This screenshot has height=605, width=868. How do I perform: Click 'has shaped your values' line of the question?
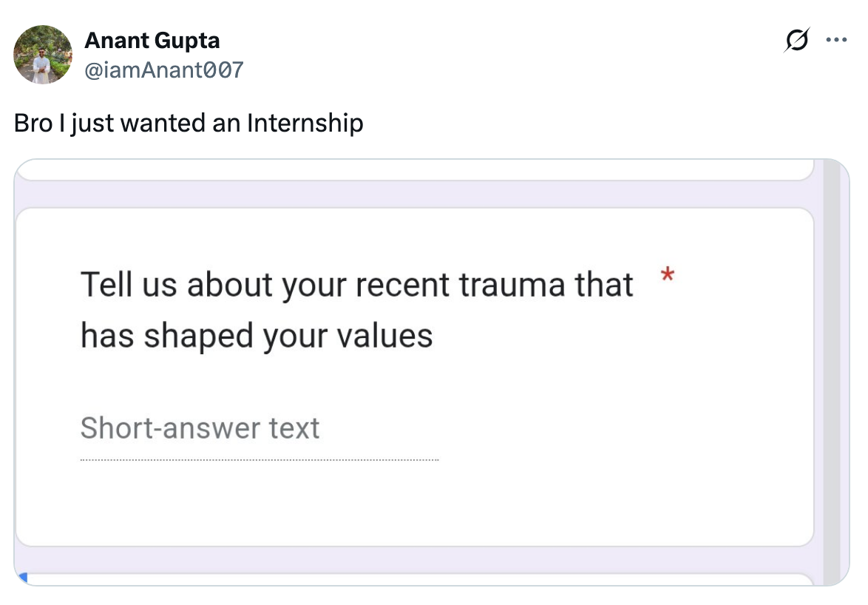[257, 335]
